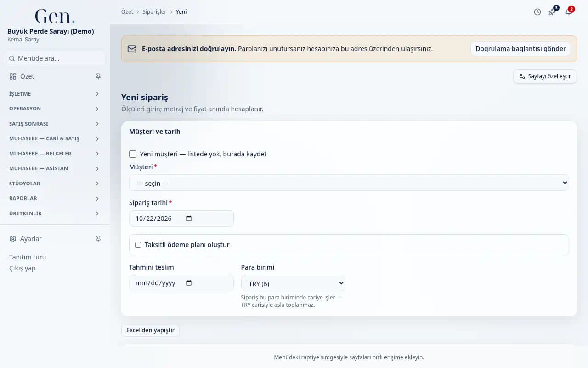Expand the RAPORLAR menu section

point(55,199)
